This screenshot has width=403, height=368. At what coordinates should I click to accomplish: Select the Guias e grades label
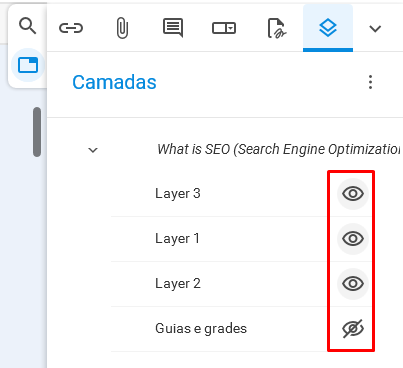(201, 329)
